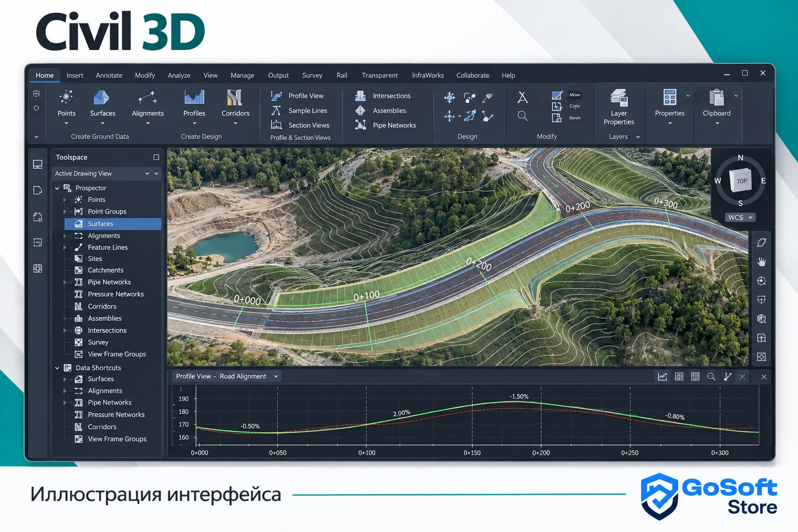This screenshot has height=532, width=798.
Task: Open the Analyze ribbon tab
Action: [x=179, y=75]
